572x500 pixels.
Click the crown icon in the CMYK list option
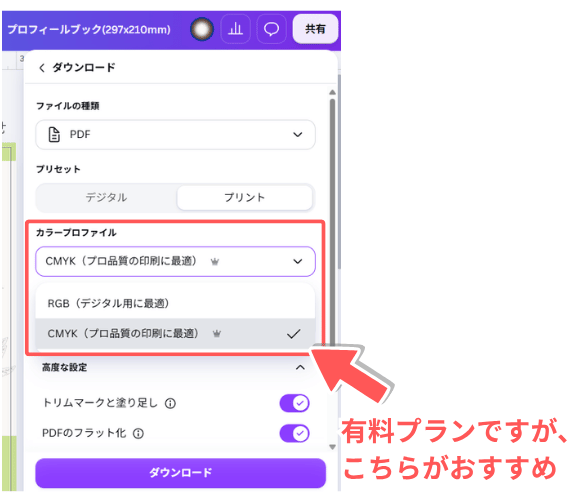217,333
